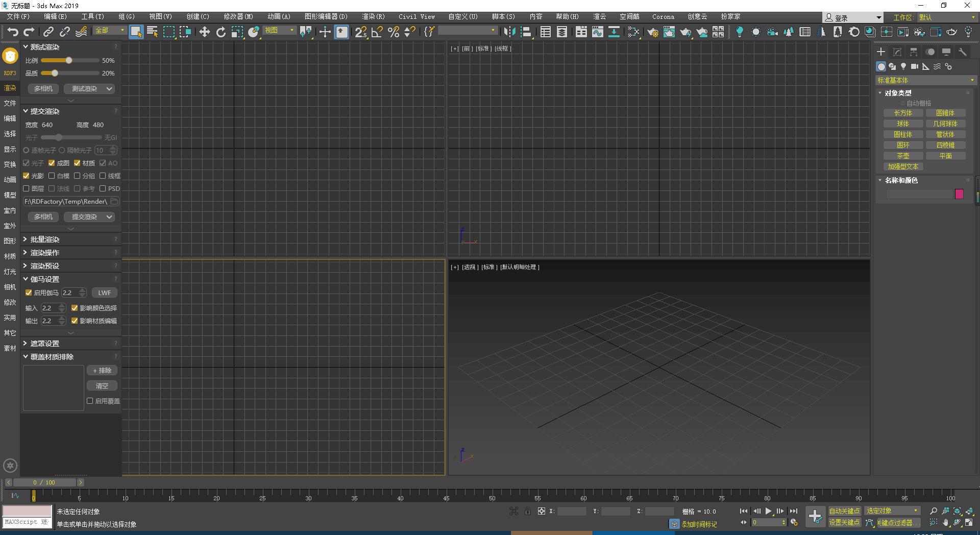Toggle the Angle Snap icon
The width and height of the screenshot is (980, 535).
[377, 32]
